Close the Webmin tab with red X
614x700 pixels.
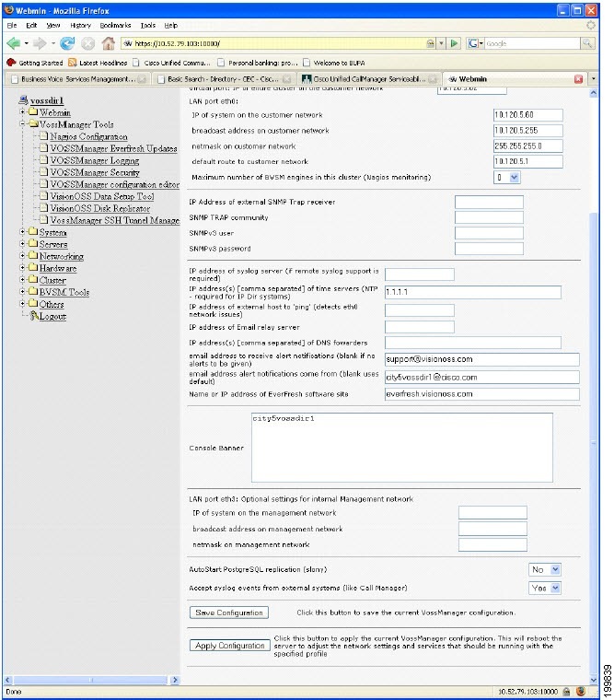coord(579,79)
